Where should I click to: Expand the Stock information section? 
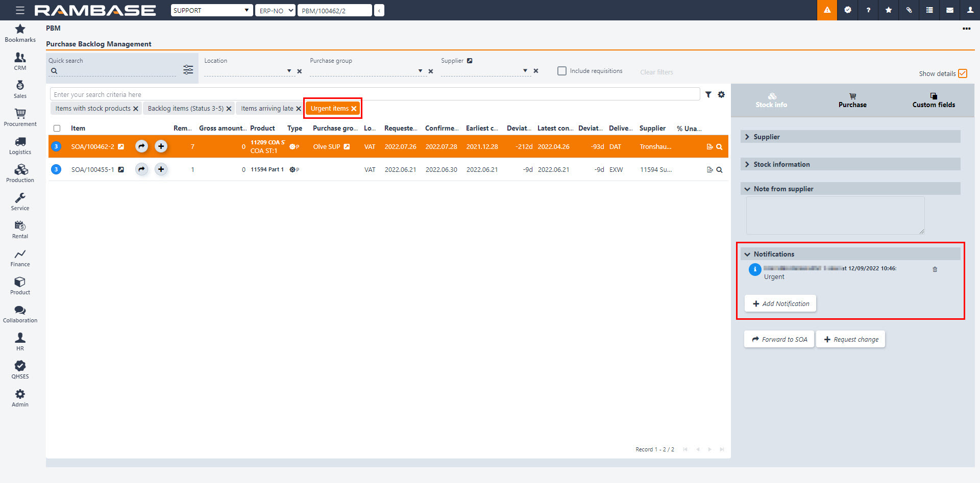[x=850, y=164]
